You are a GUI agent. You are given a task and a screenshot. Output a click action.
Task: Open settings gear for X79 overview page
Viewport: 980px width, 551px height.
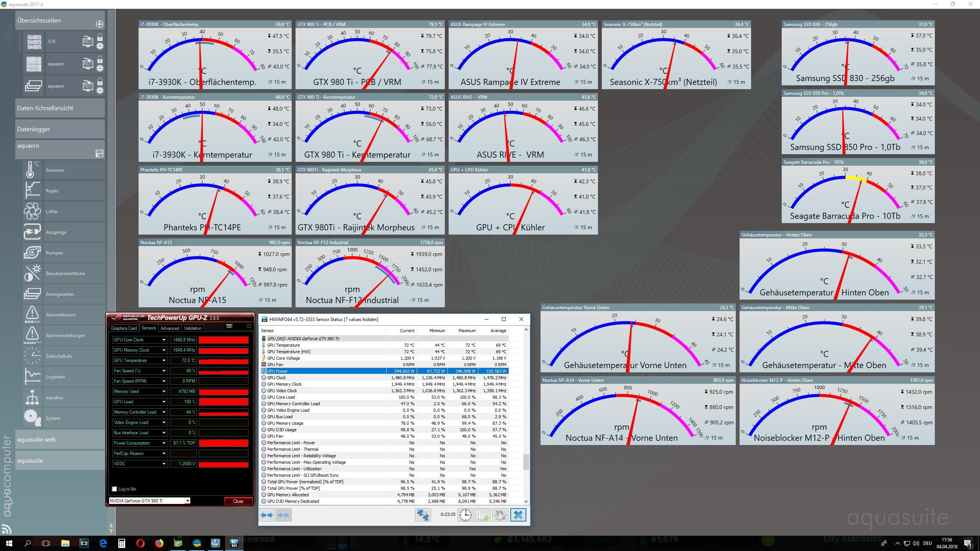tap(100, 46)
